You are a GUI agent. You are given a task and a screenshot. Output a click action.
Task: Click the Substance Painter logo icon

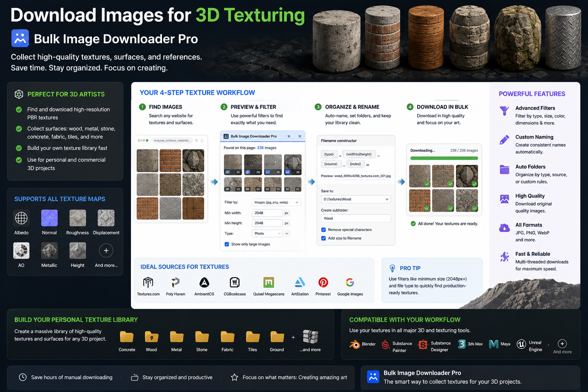[x=385, y=344]
